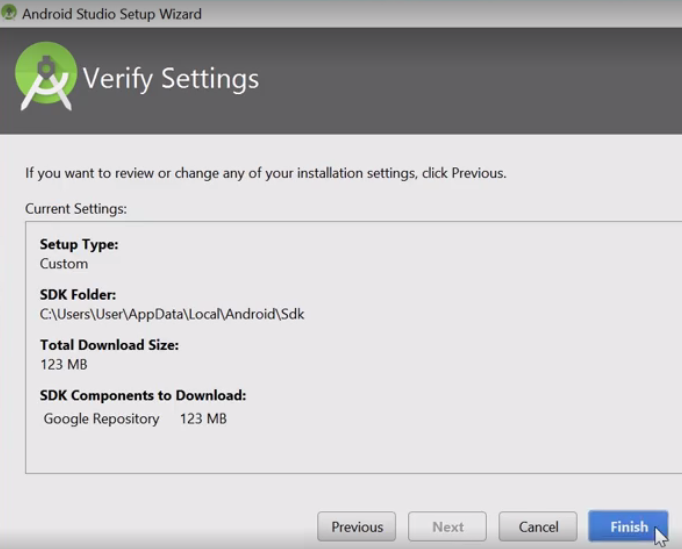Click the Cancel button
Viewport: 682px width, 549px height.
(x=538, y=526)
